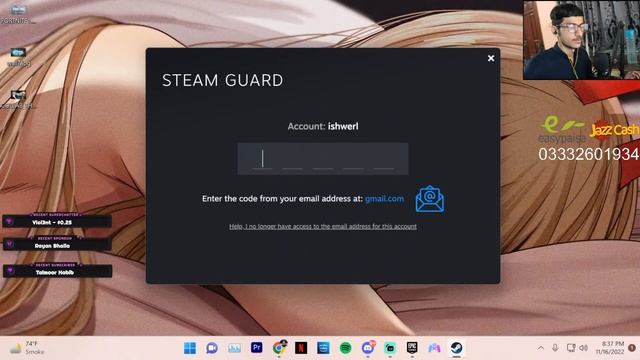Open Steam from the taskbar
Screen dimensions: 640x360
pyautogui.click(x=457, y=348)
